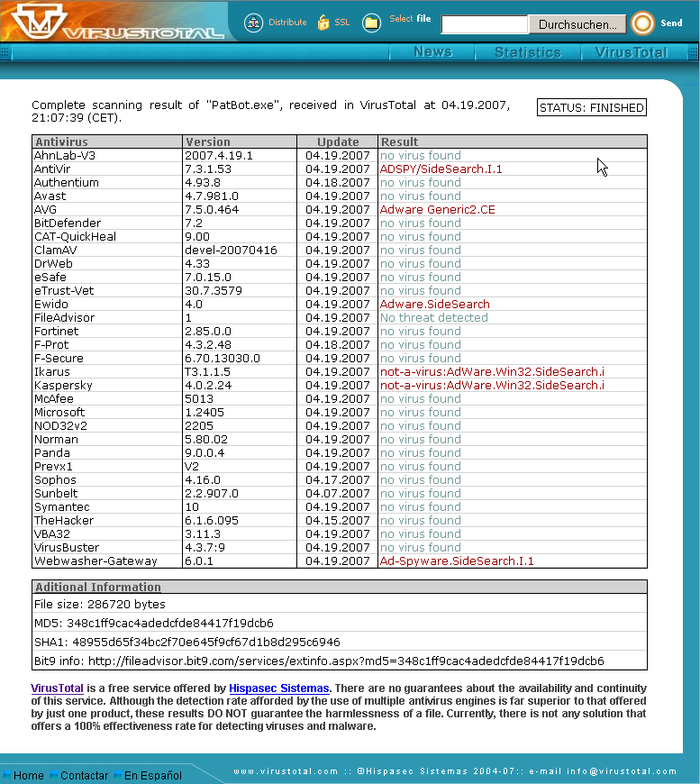Click TheHacker update date 04.15.2007

[x=338, y=520]
